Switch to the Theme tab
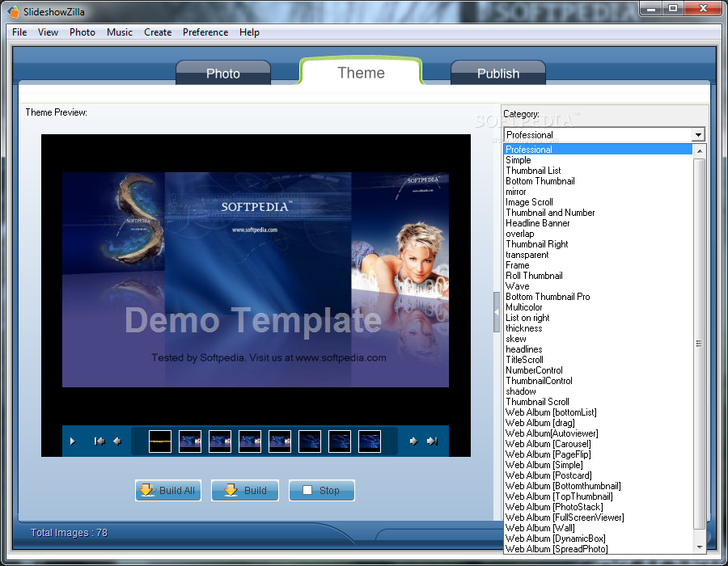This screenshot has width=728, height=566. pos(362,73)
